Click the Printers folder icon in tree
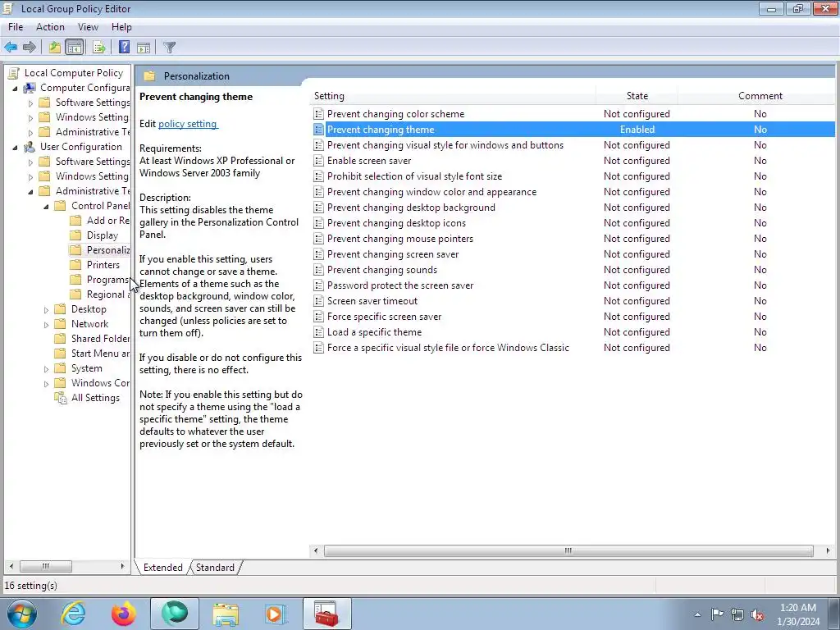Image resolution: width=840 pixels, height=630 pixels. point(76,265)
